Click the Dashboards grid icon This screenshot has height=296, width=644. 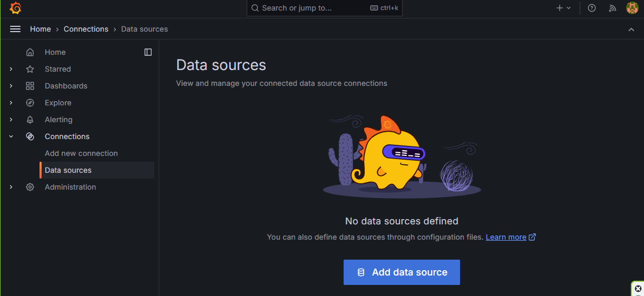click(30, 86)
